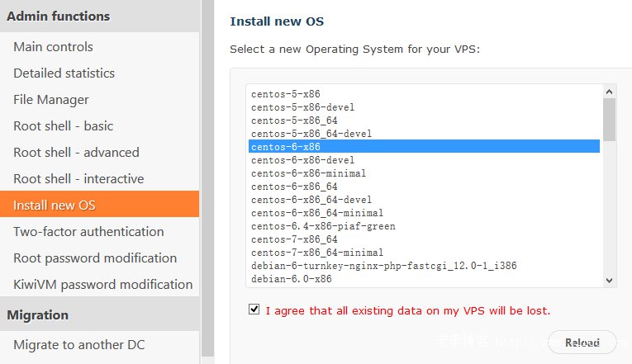Go to Root shell - advanced

point(100,152)
